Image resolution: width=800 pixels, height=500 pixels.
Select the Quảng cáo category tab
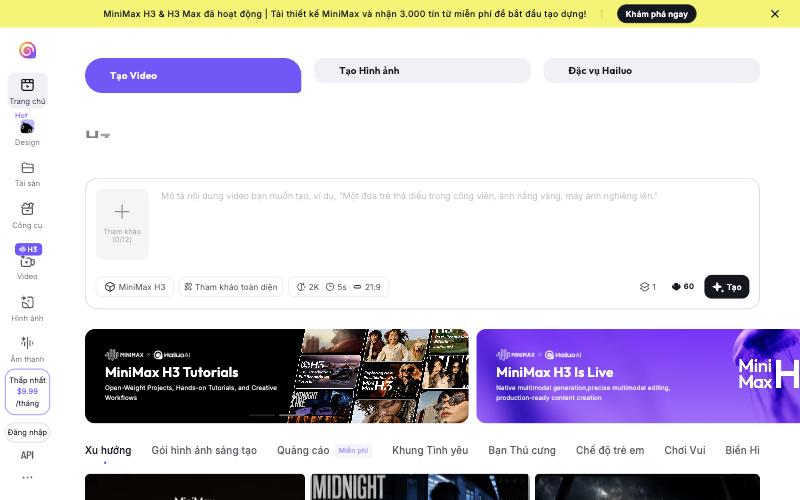[303, 451]
